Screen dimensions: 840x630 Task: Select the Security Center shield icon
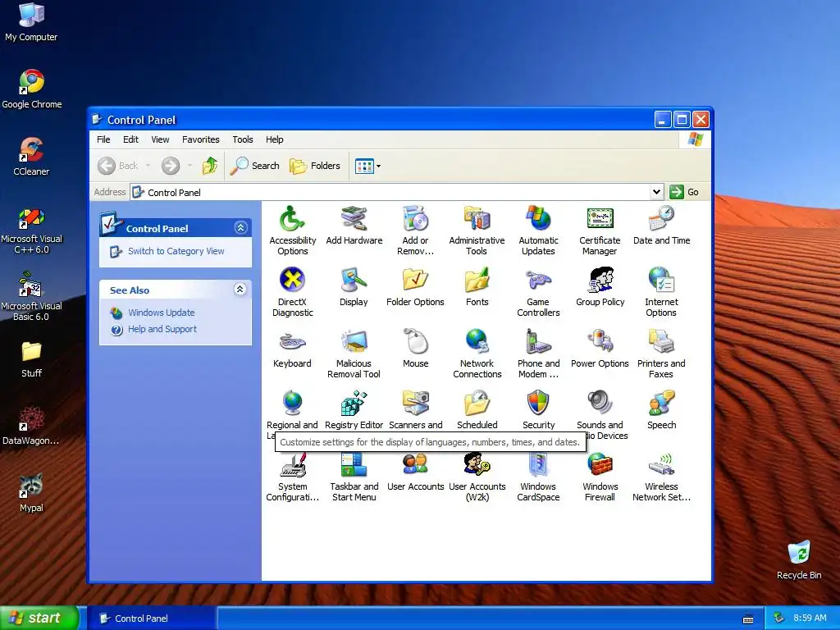(538, 404)
